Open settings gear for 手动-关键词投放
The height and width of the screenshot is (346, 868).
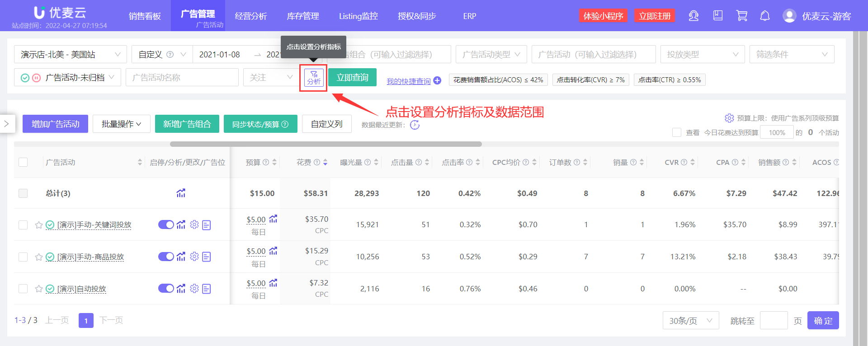[194, 224]
